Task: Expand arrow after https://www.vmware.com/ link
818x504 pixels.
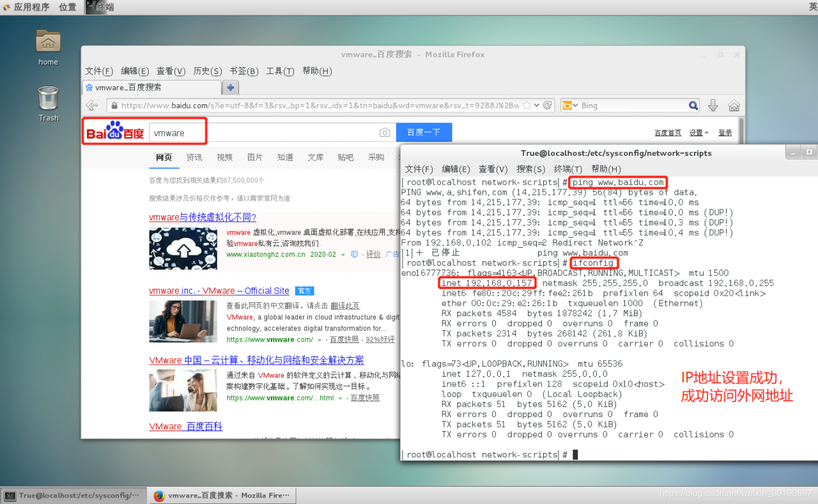Action: pyautogui.click(x=320, y=340)
